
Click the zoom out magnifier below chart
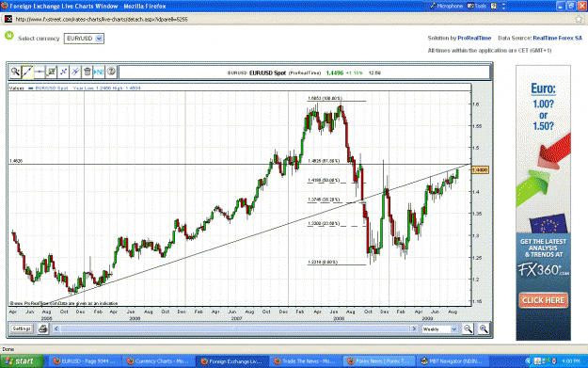click(468, 329)
